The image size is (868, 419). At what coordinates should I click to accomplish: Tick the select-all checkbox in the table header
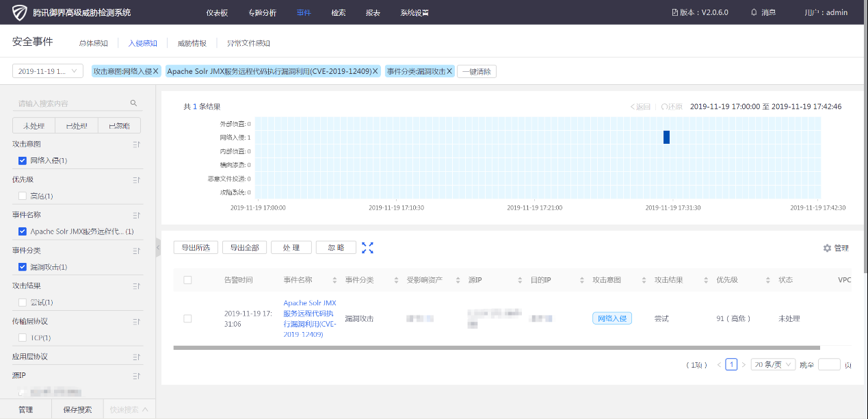(187, 280)
